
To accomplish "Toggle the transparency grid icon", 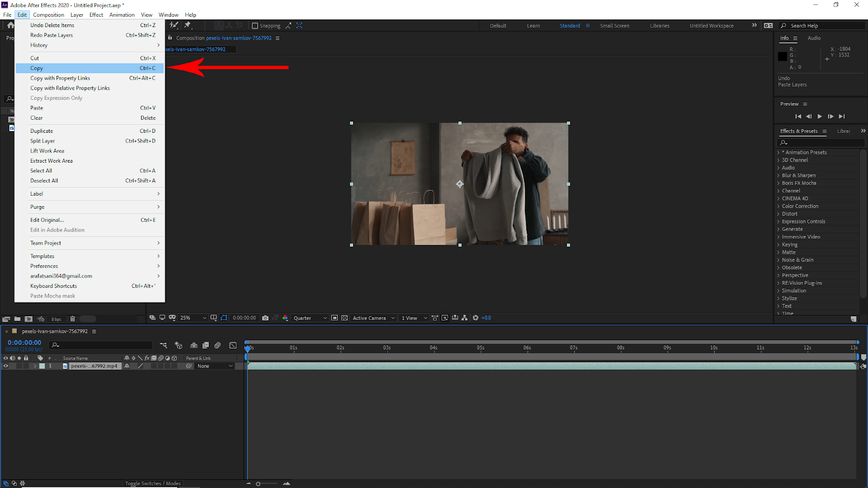I will tap(344, 318).
